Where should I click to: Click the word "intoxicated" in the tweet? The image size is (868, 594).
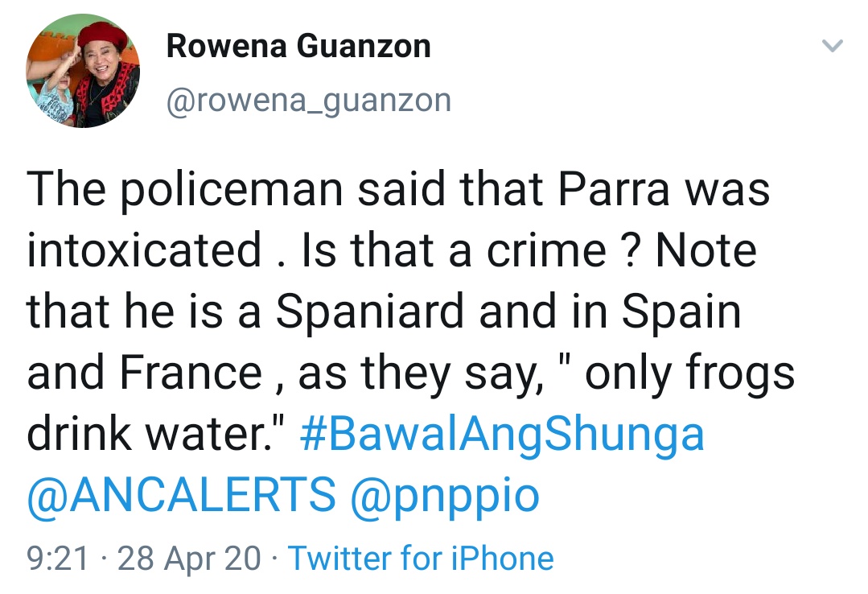(x=145, y=251)
